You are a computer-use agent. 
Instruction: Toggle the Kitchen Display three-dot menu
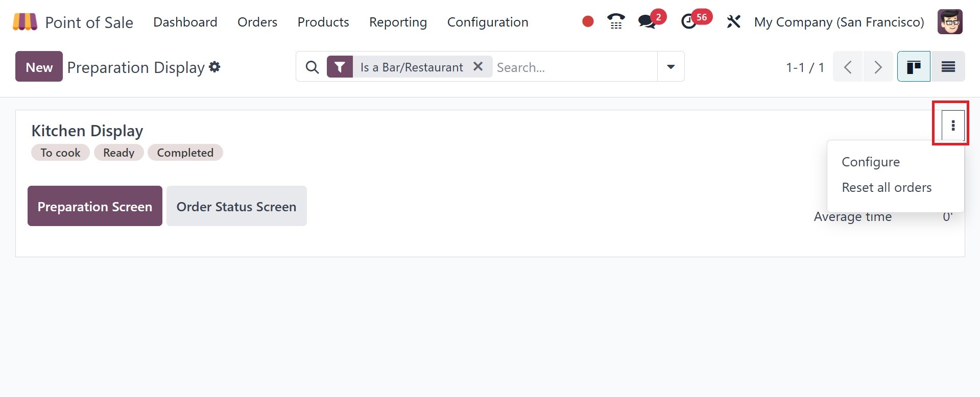click(x=953, y=126)
